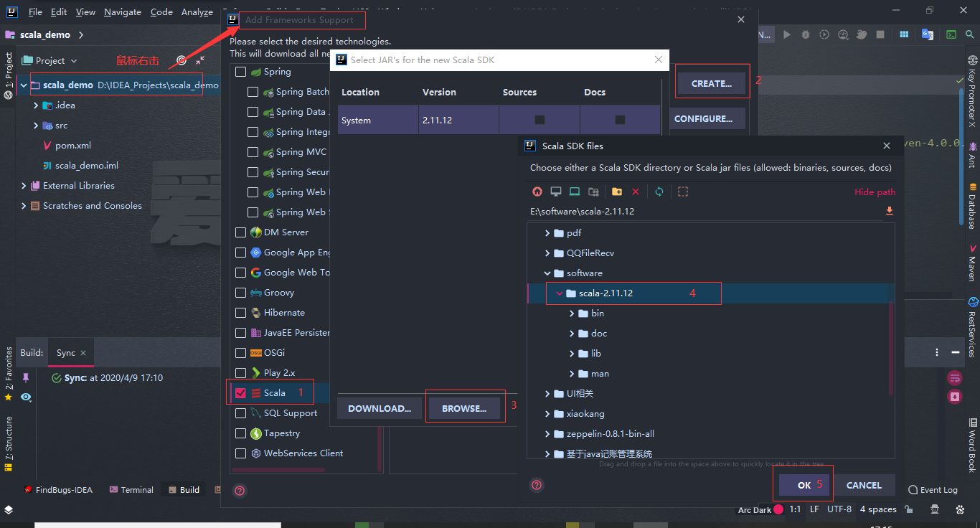The height and width of the screenshot is (528, 980).
Task: Click the Profiler gauge icon in toolbar
Action: point(843,34)
